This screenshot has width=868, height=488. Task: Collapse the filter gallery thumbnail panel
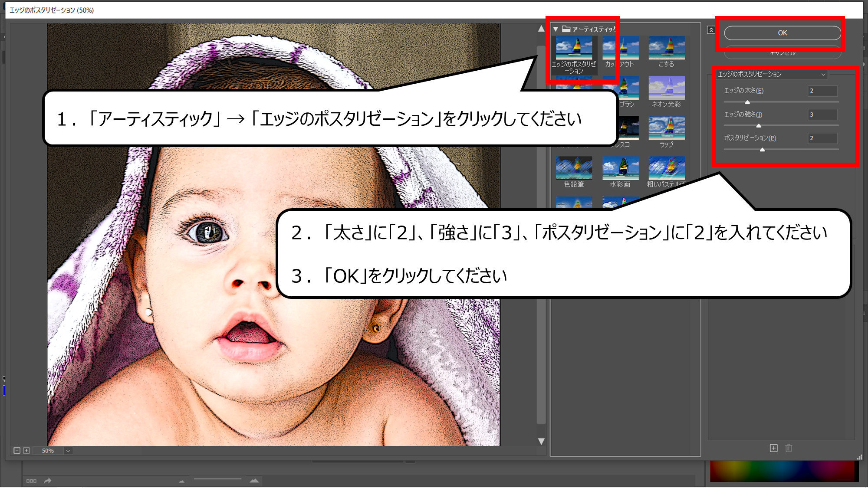pos(711,30)
